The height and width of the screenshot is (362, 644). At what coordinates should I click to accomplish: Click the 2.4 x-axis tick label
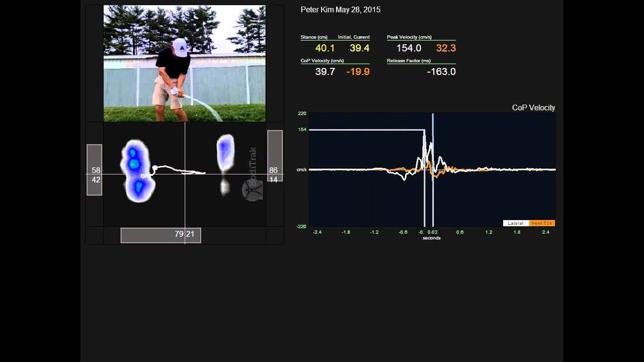click(546, 232)
